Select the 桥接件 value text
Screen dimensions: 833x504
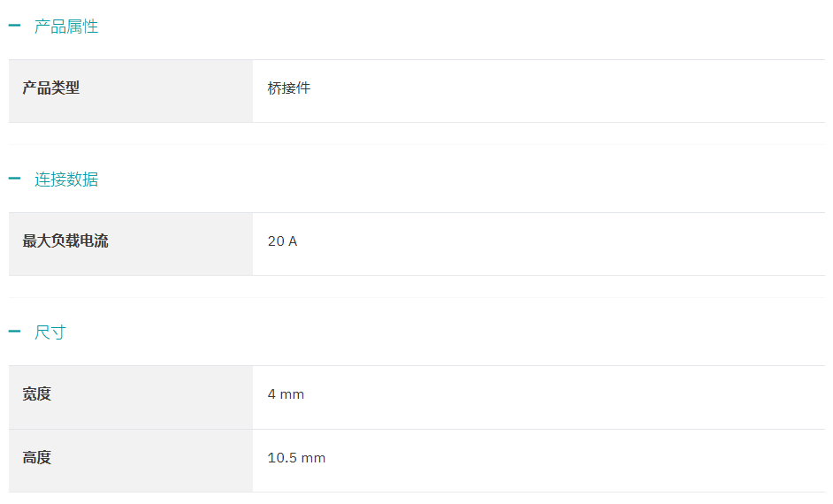point(288,88)
